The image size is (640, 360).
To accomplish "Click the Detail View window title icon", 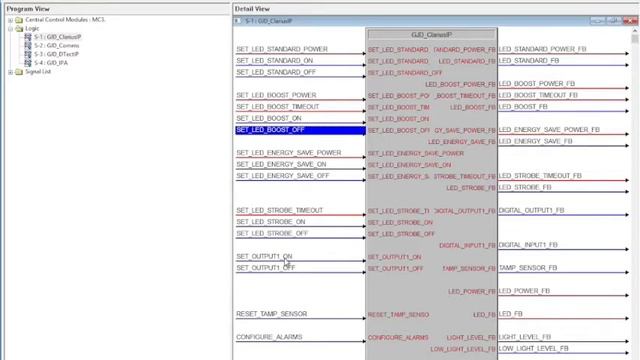I will click(x=238, y=21).
